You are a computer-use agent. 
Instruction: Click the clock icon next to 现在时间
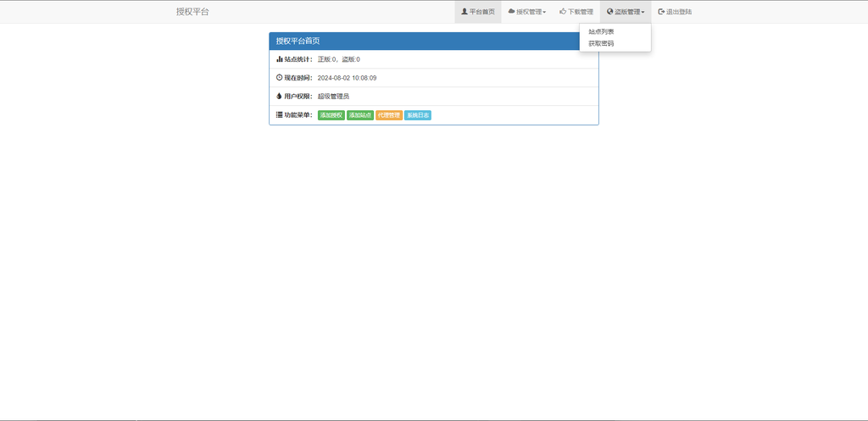pyautogui.click(x=280, y=78)
